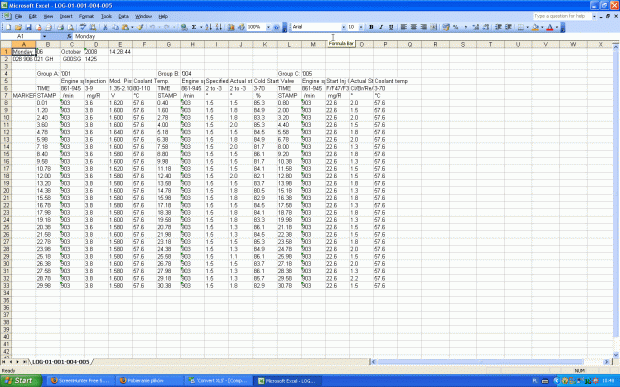Select the LOG-01-001-004-005 sheet tab
The width and height of the screenshot is (620, 387).
click(x=60, y=362)
